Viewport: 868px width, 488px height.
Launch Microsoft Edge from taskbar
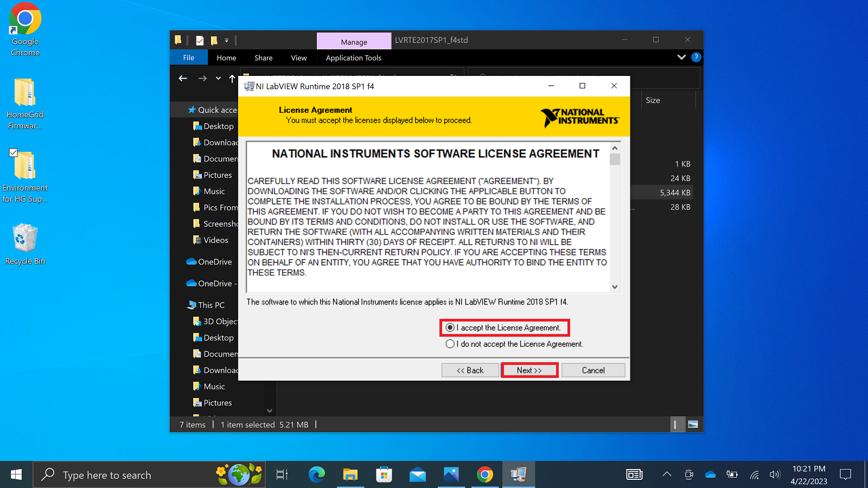pos(317,475)
